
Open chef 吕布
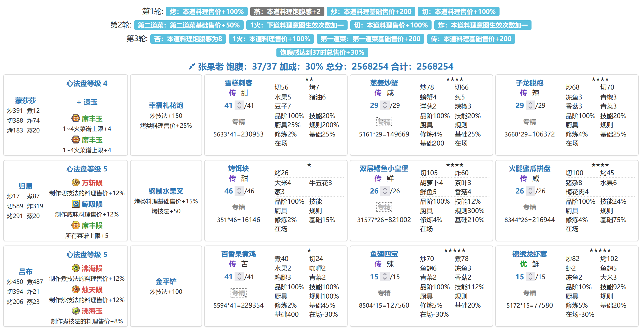(25, 272)
